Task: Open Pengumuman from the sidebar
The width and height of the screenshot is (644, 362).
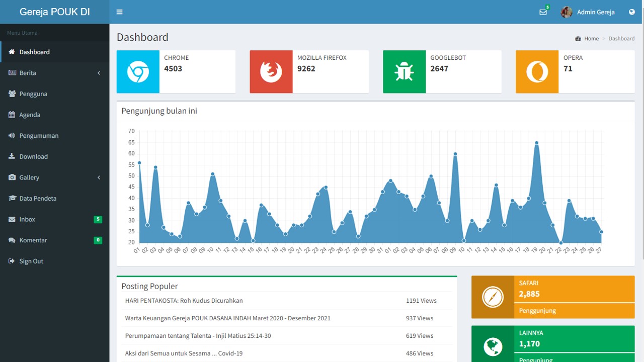Action: (x=39, y=136)
